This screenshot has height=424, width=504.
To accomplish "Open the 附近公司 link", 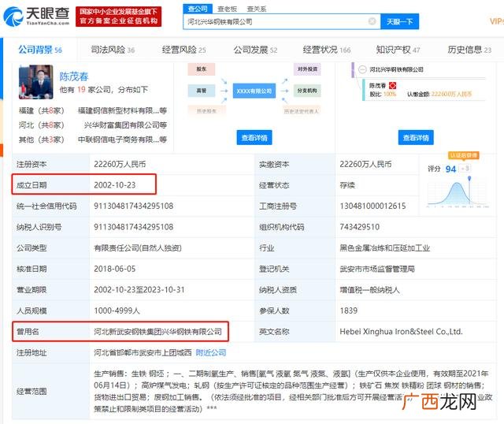I will tap(211, 352).
